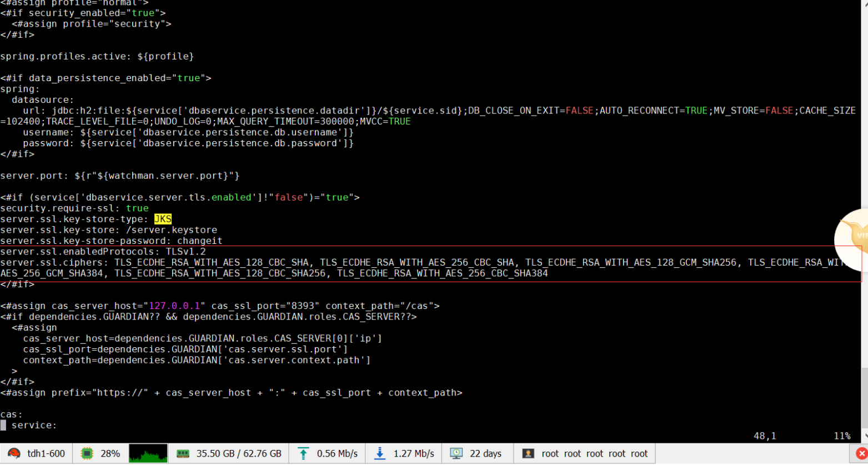Screen dimensions: 868x465
Task: Click the logged-in users icon beside root
Action: click(x=528, y=454)
